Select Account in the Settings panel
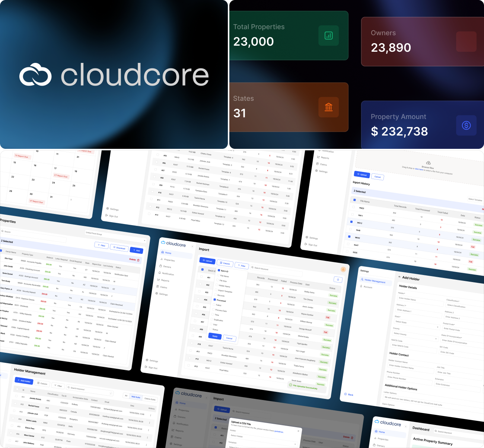This screenshot has height=448, width=484. click(x=366, y=287)
